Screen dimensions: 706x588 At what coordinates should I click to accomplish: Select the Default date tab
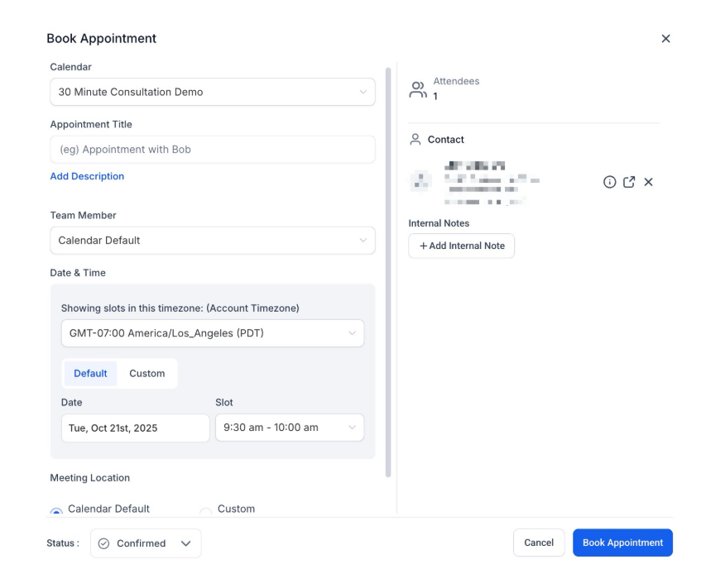point(90,373)
